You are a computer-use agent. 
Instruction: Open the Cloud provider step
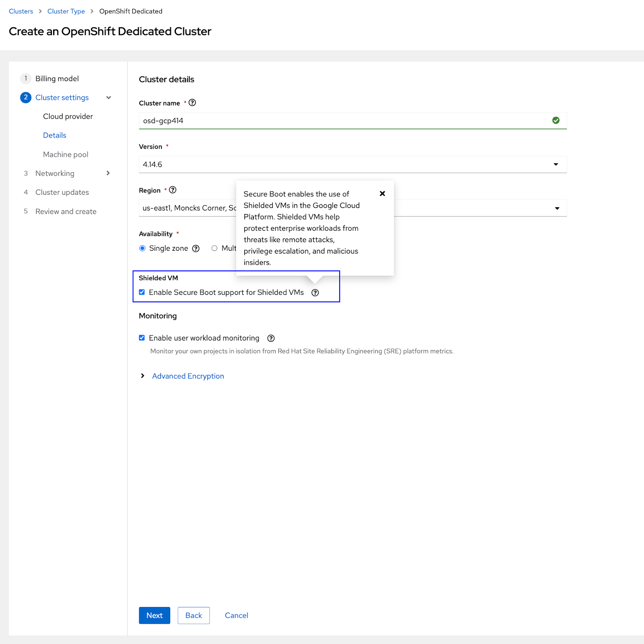point(68,116)
